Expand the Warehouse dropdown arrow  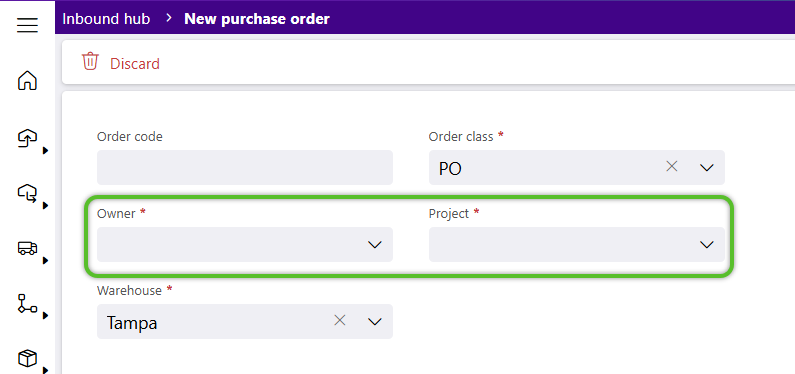click(375, 321)
